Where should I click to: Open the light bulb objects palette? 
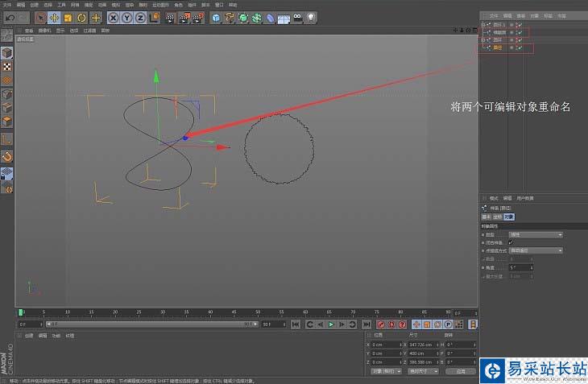coord(311,18)
